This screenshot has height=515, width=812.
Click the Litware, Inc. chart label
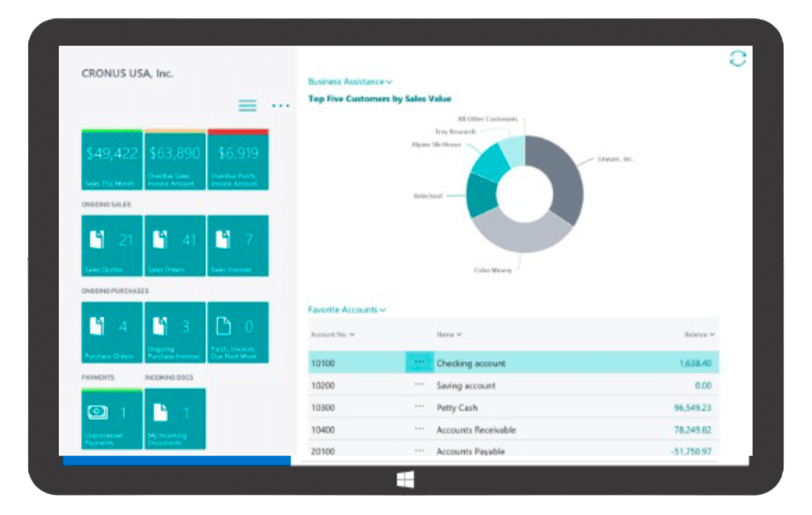coord(615,159)
